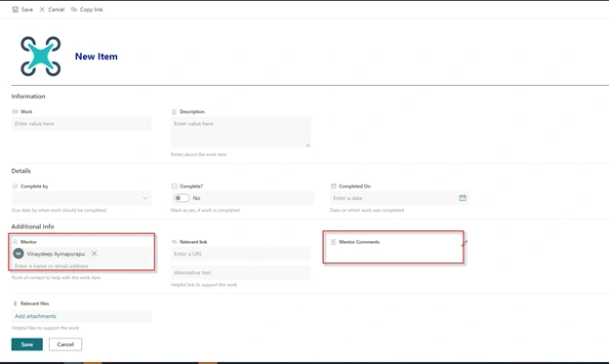Click the Information section header
This screenshot has height=364, width=609.
click(x=28, y=97)
